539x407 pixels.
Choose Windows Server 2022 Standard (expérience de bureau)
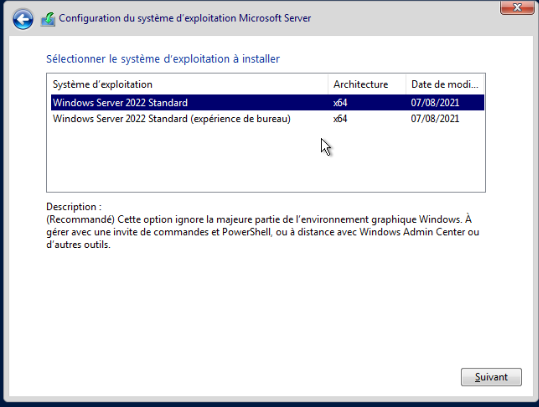[267, 119]
